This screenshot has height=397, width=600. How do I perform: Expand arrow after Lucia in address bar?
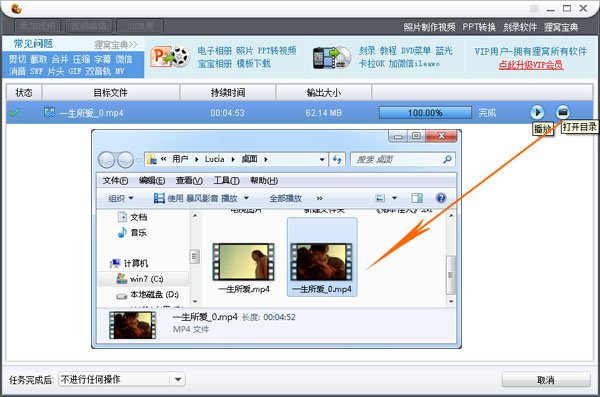[x=233, y=159]
